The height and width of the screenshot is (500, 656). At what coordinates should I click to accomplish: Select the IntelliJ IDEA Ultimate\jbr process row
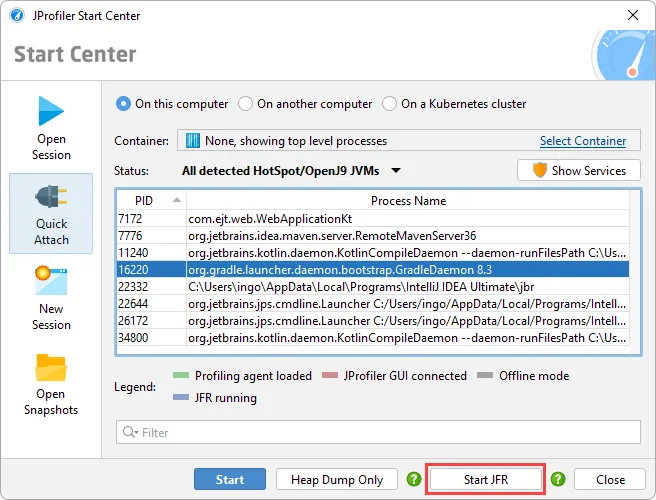pos(373,287)
